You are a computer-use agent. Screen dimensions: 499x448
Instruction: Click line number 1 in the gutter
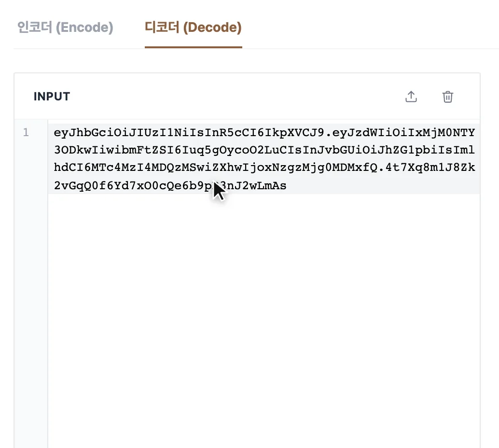click(x=26, y=132)
